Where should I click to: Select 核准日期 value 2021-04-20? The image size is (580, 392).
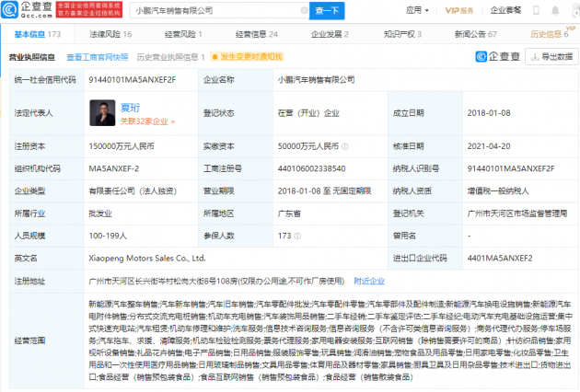pyautogui.click(x=489, y=146)
